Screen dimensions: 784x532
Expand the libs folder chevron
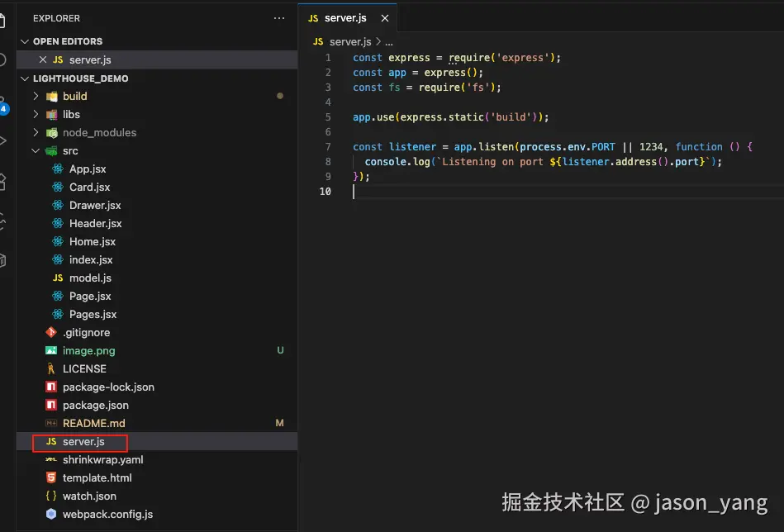tap(36, 114)
